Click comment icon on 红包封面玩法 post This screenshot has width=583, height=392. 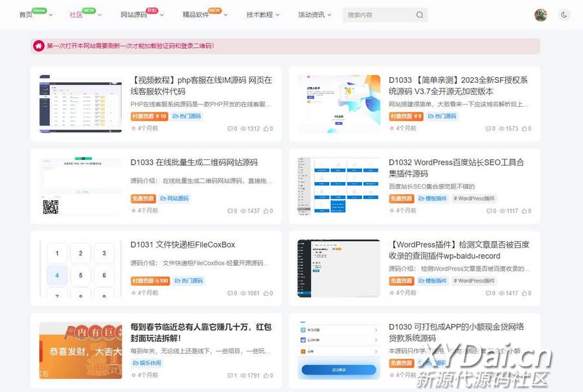230,376
